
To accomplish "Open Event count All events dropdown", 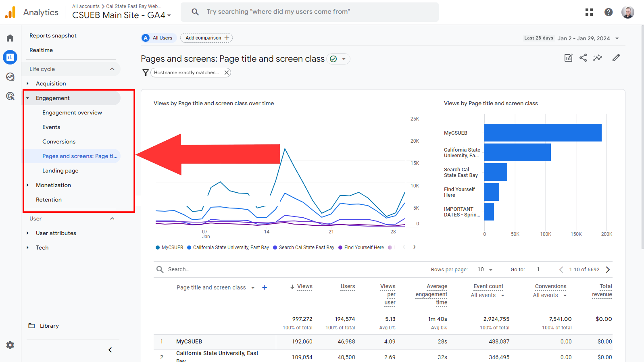I will [x=488, y=295].
